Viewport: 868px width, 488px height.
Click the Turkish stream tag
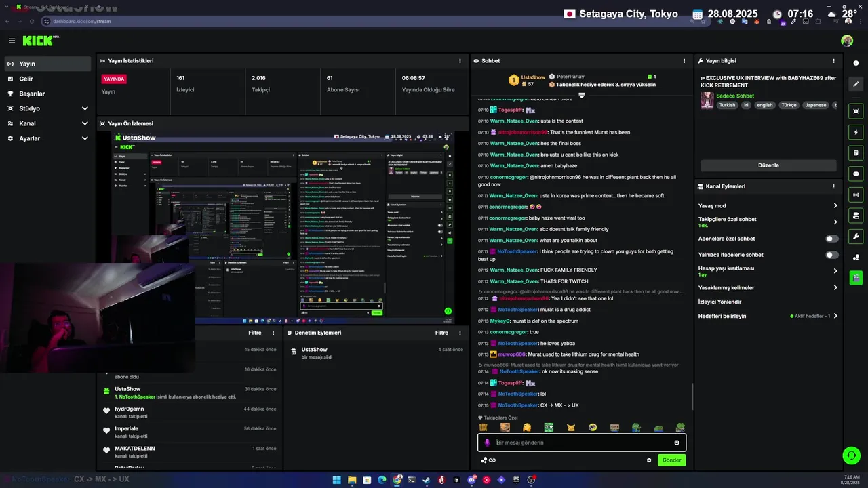(x=727, y=106)
